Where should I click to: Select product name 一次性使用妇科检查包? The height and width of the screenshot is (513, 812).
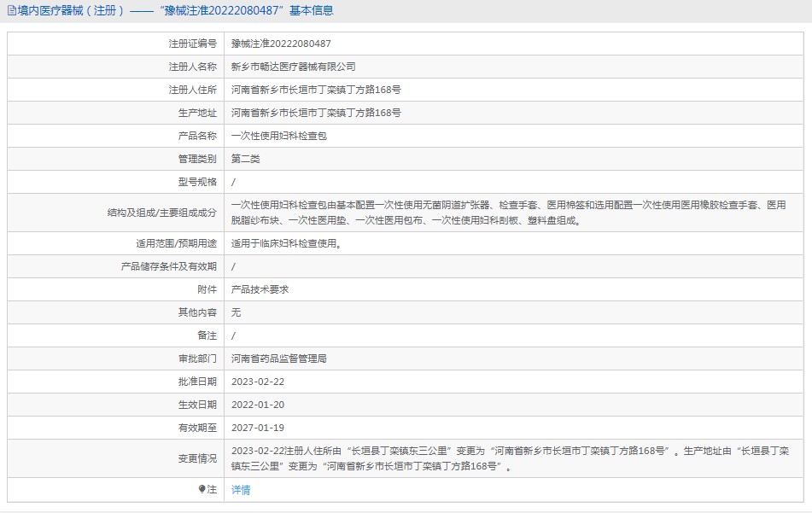278,136
